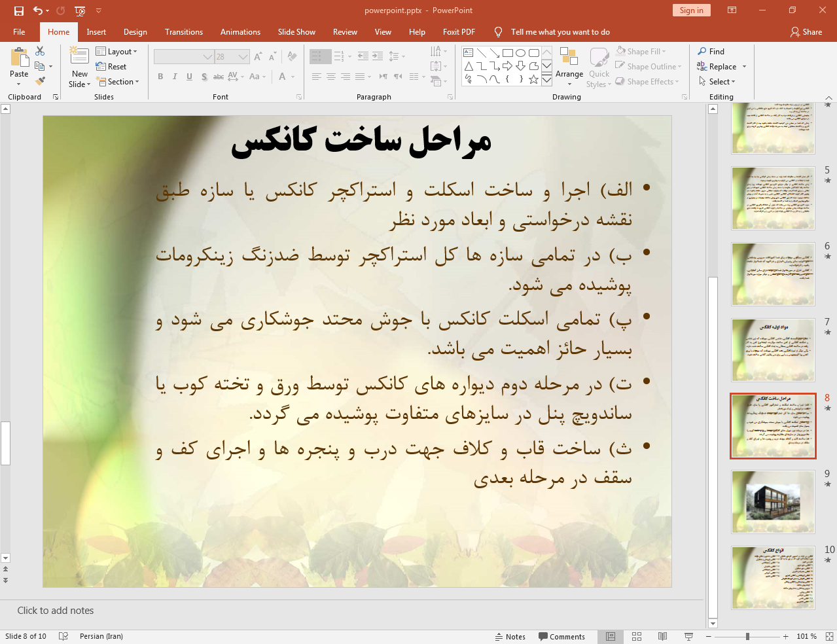The image size is (837, 644).
Task: Open the Shape Fill dropdown
Action: tap(641, 51)
